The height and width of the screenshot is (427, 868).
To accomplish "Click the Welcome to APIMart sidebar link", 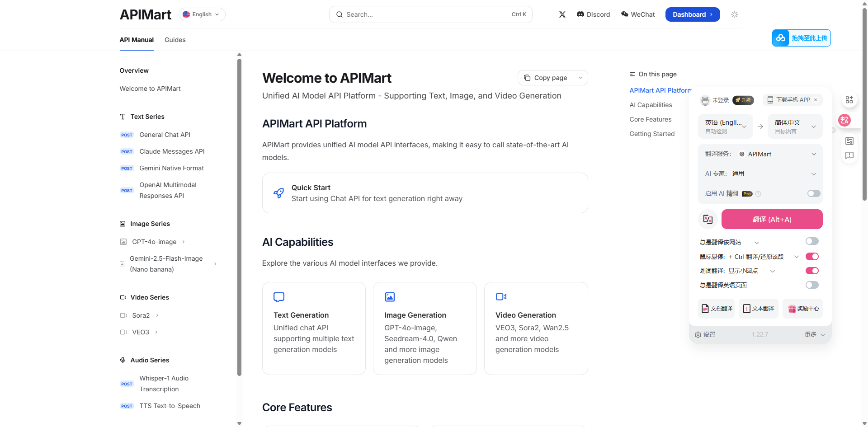I will [x=150, y=89].
